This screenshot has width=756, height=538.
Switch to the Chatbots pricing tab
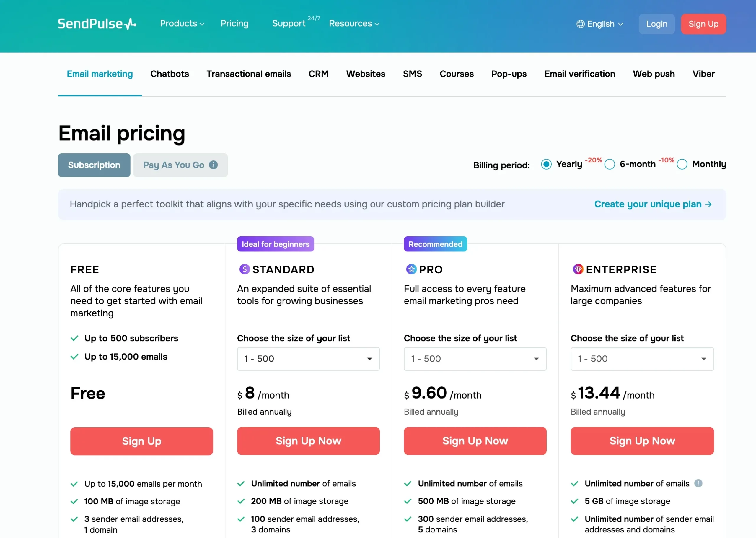(169, 74)
